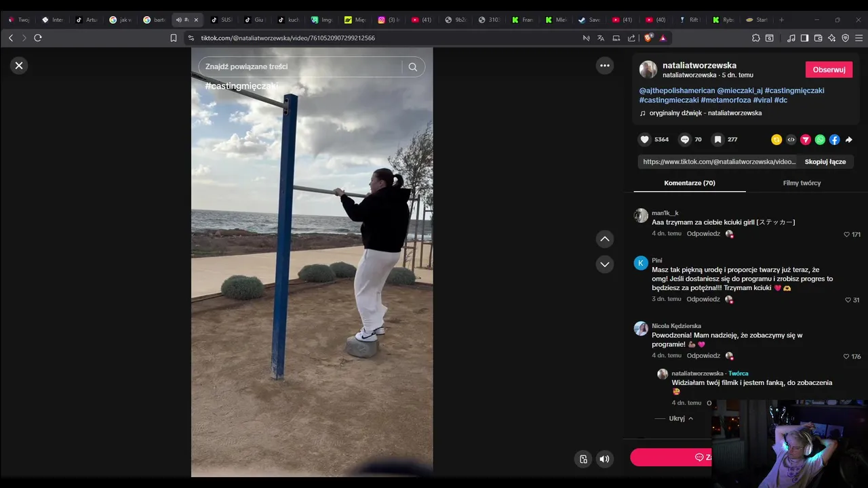Open Pini's profile avatar

point(641,263)
